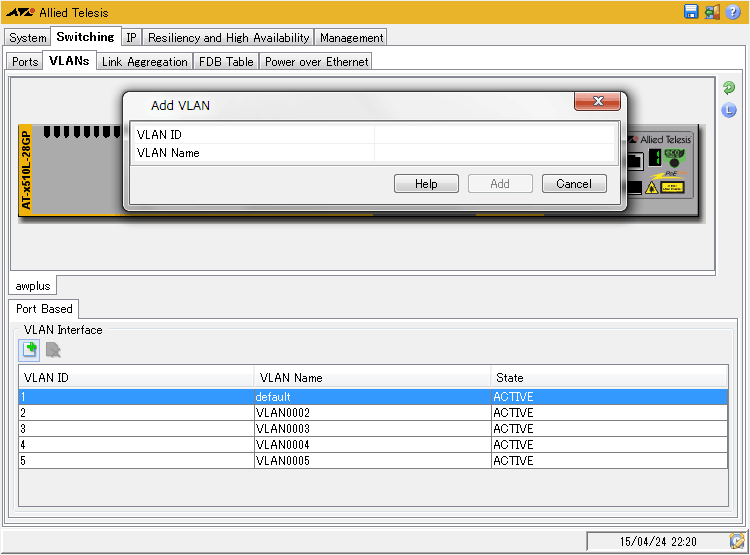Screen dimensions: 750x555
Task: Select the Link Aggregation sub-tab
Action: (x=144, y=62)
